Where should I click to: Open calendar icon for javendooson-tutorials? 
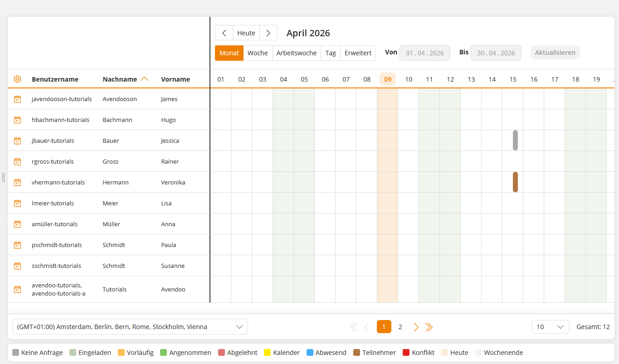[17, 99]
